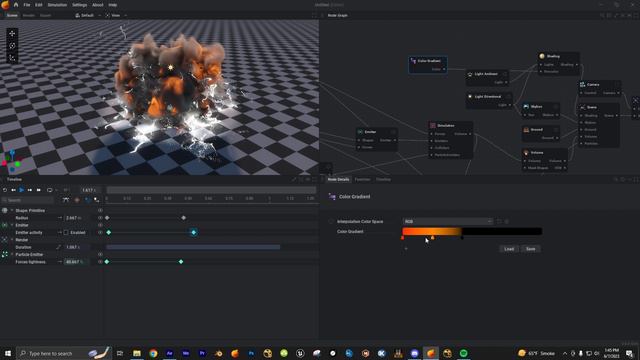The width and height of the screenshot is (640, 360).
Task: Toggle visibility of Emitter activity track
Action: pos(100,233)
